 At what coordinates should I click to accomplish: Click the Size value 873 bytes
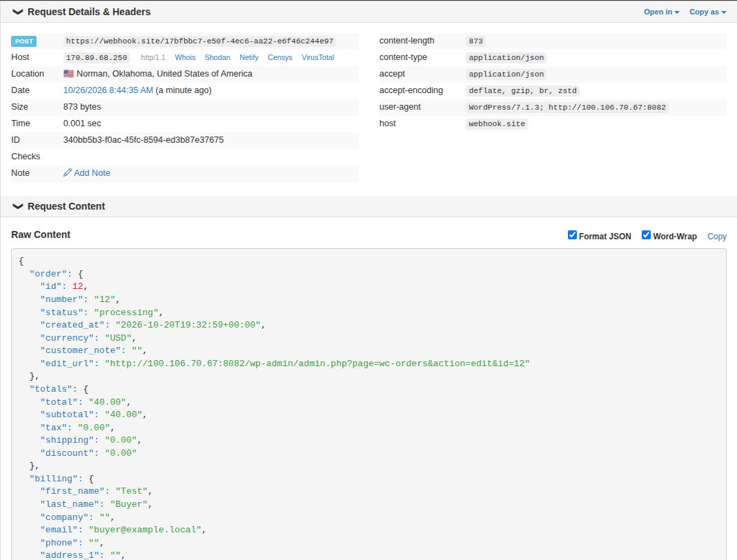82,107
